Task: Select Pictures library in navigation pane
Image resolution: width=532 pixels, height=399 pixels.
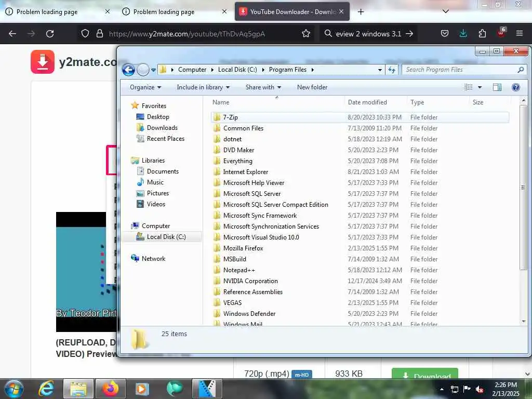Action: click(x=157, y=193)
